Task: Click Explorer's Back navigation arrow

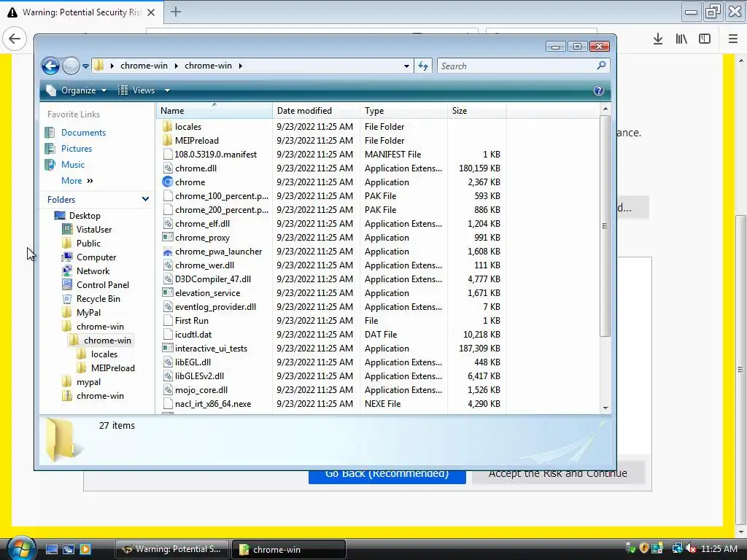Action: click(50, 66)
